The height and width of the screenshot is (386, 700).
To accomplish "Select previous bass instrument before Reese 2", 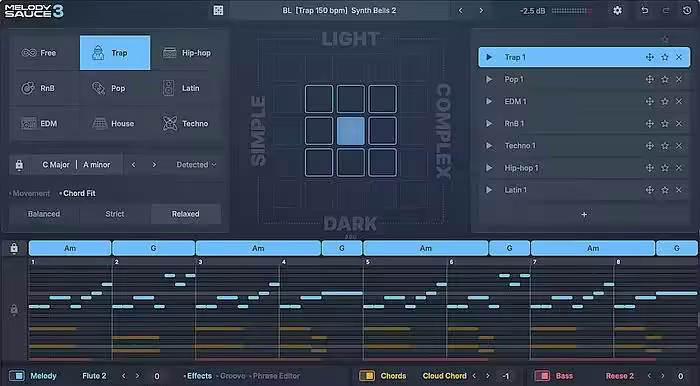I will click(x=650, y=376).
